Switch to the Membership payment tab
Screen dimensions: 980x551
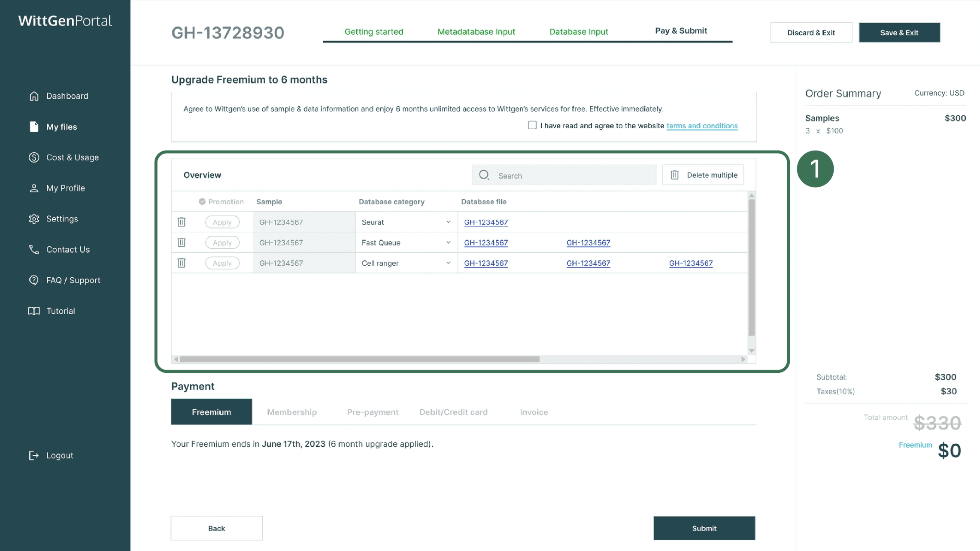(x=292, y=412)
